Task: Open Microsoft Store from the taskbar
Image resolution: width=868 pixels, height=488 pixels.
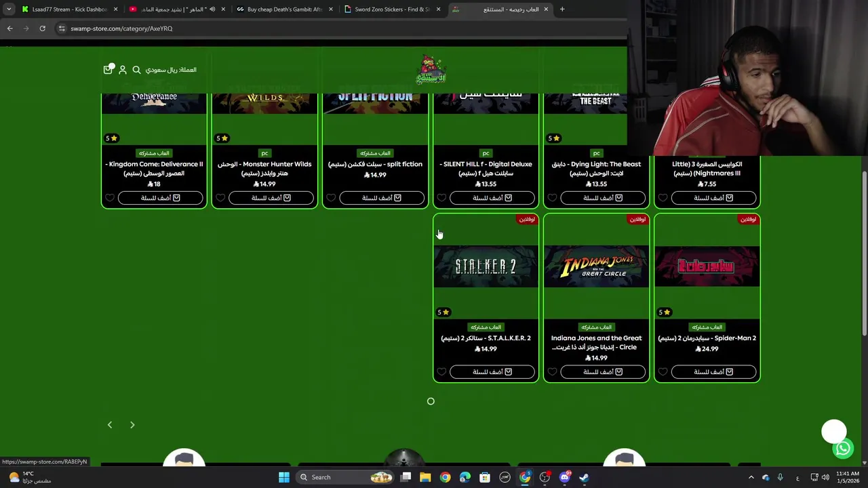Action: (484, 477)
